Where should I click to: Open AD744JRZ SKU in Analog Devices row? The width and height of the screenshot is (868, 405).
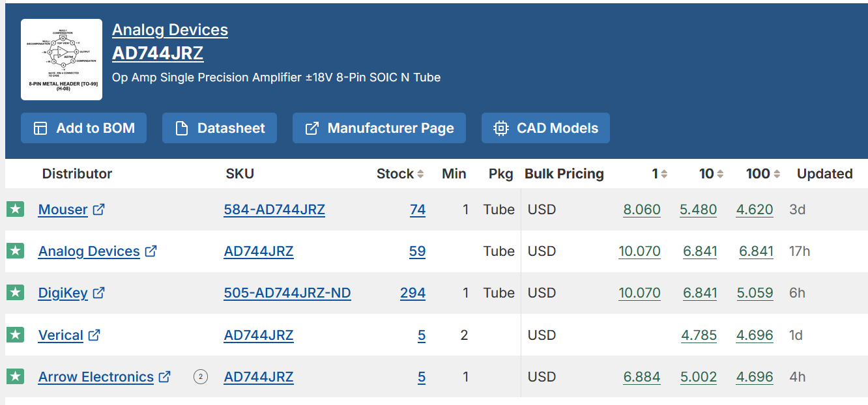point(259,251)
